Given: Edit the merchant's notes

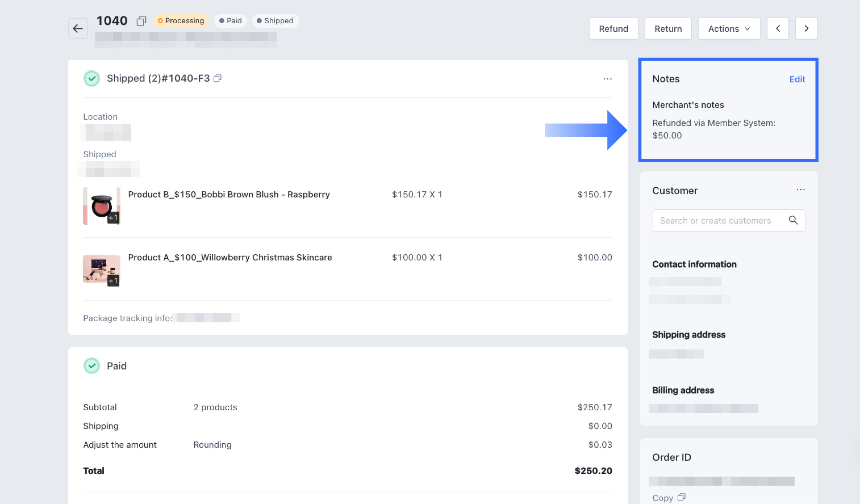Looking at the screenshot, I should coord(797,79).
